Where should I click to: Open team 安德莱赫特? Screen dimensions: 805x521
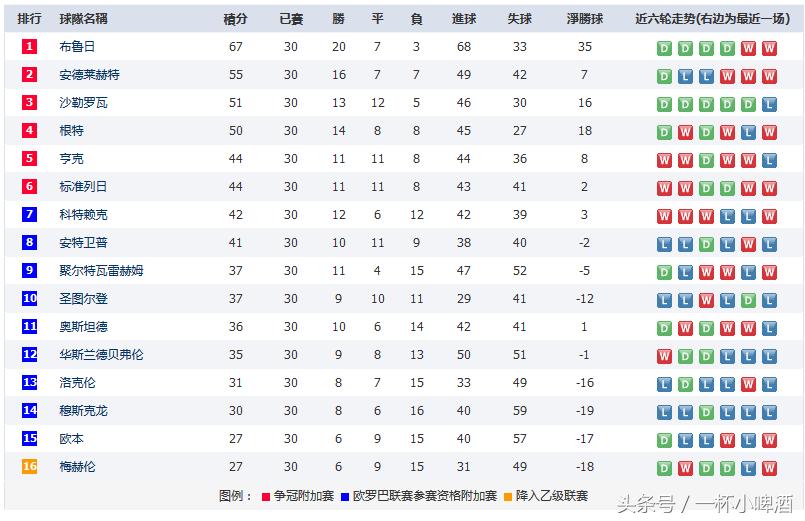(89, 75)
